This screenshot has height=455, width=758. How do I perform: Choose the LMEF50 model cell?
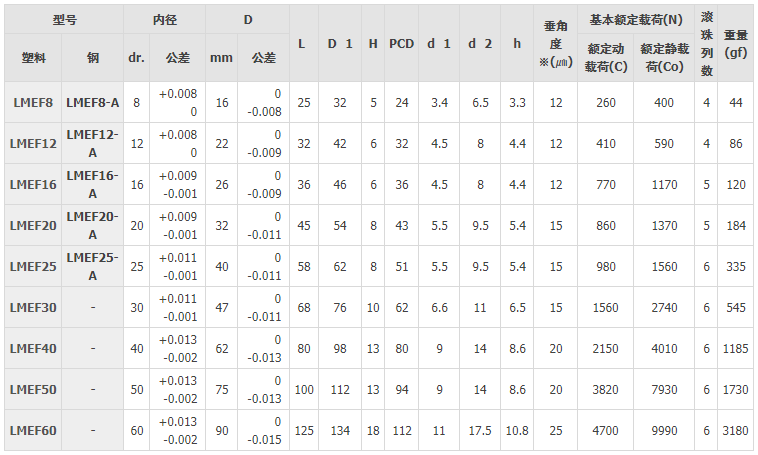(x=34, y=389)
